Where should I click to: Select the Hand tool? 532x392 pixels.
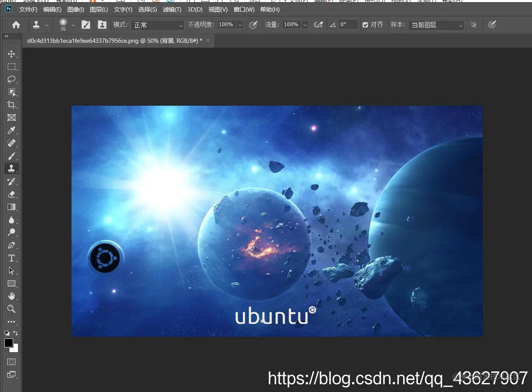point(12,296)
